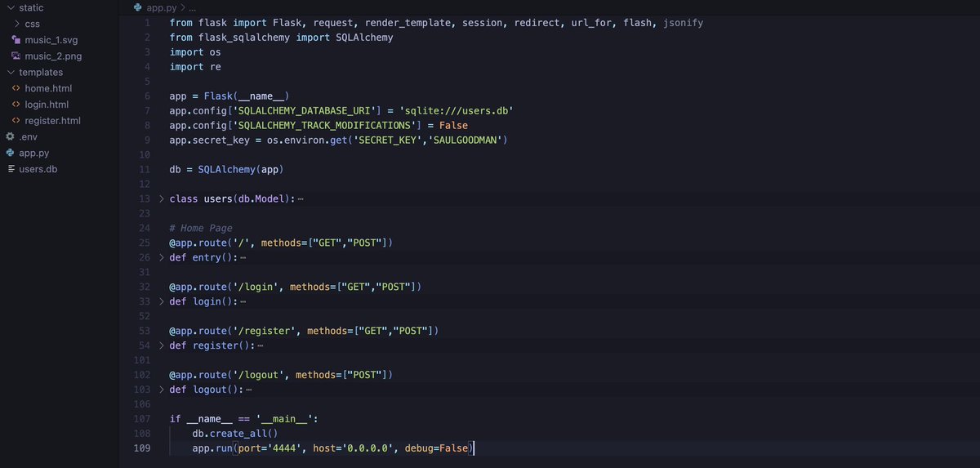Unfold the def register() function
Viewport: 980px width, 468px height.
coord(161,345)
